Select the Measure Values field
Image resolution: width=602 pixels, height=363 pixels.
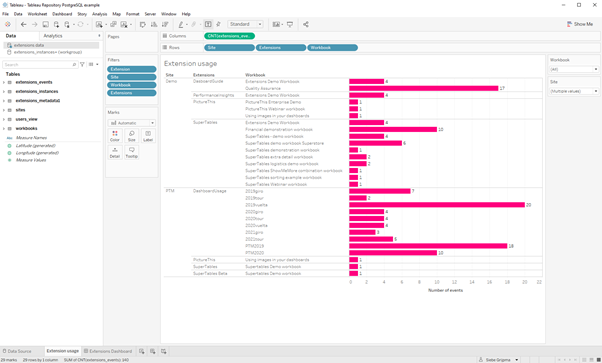pyautogui.click(x=31, y=160)
